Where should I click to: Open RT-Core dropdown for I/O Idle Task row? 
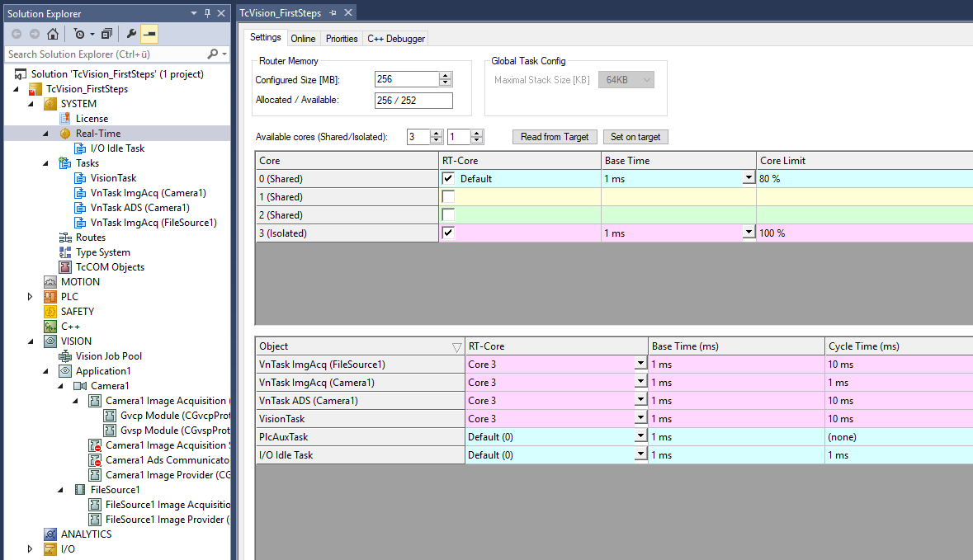[x=641, y=454]
